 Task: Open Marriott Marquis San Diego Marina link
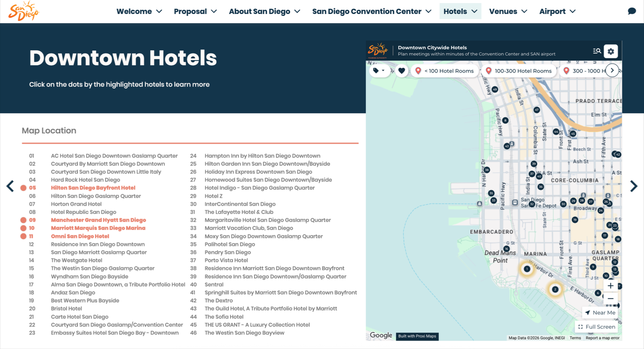[x=98, y=228]
